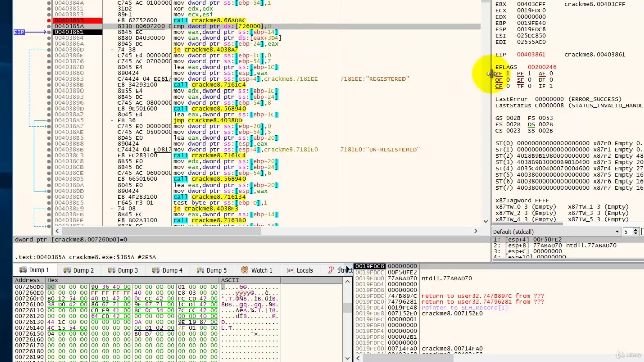Toggle the CF flag value

(x=507, y=86)
